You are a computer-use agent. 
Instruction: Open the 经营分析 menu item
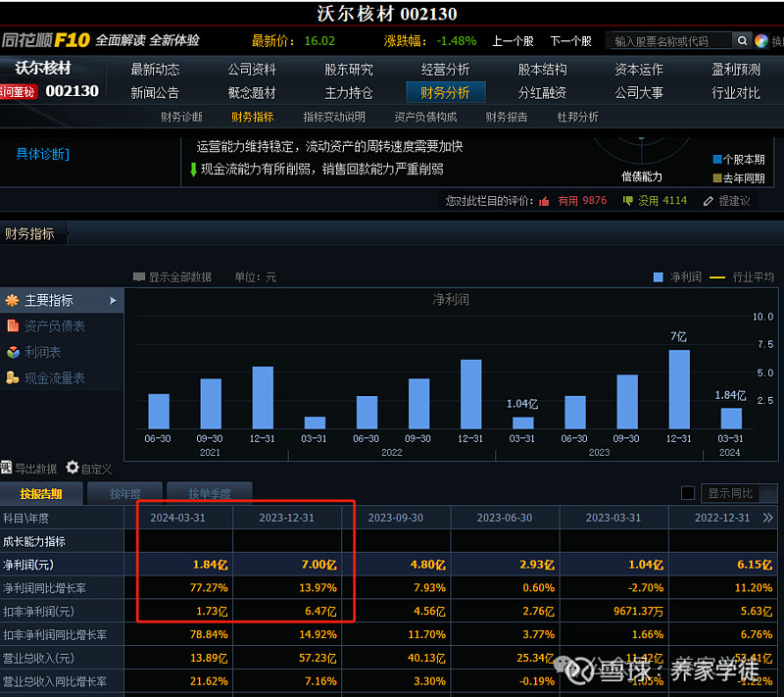[446, 70]
